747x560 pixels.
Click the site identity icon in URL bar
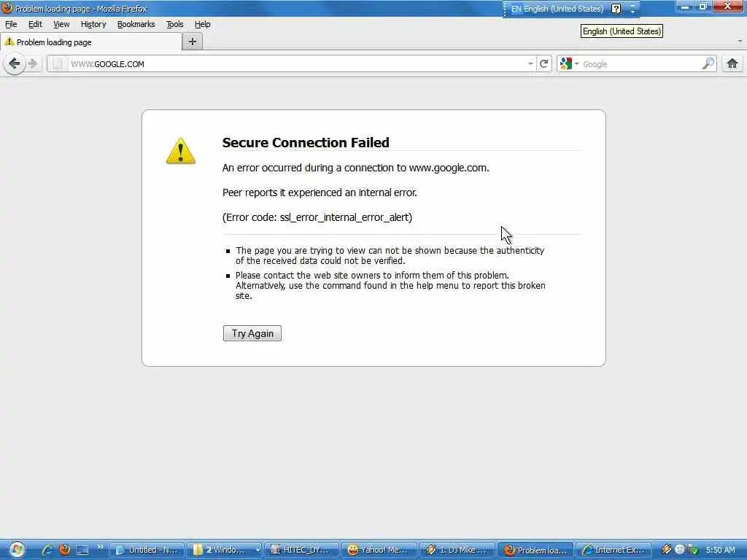point(57,64)
